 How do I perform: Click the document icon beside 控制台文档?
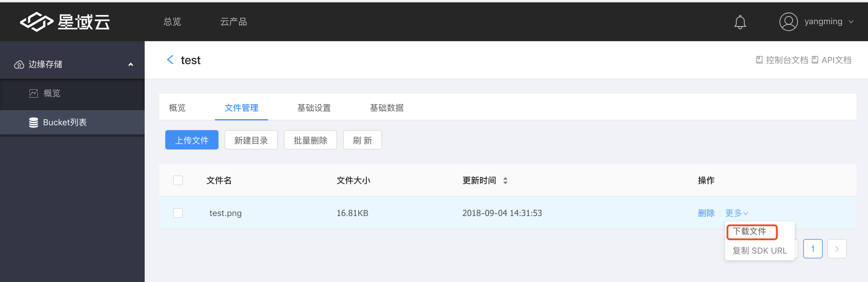(760, 59)
